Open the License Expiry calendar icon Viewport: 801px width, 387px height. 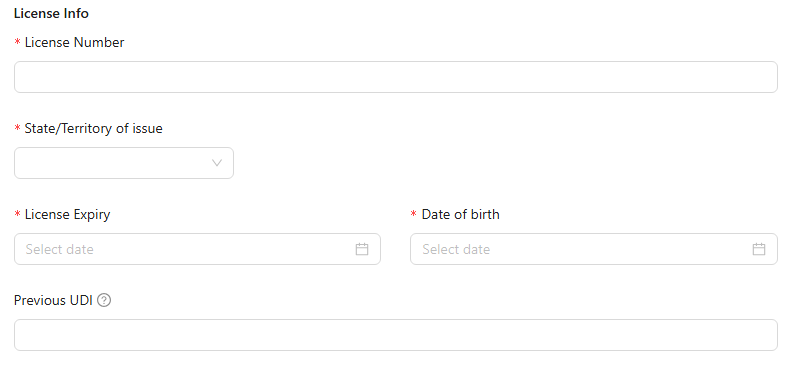[x=362, y=249]
